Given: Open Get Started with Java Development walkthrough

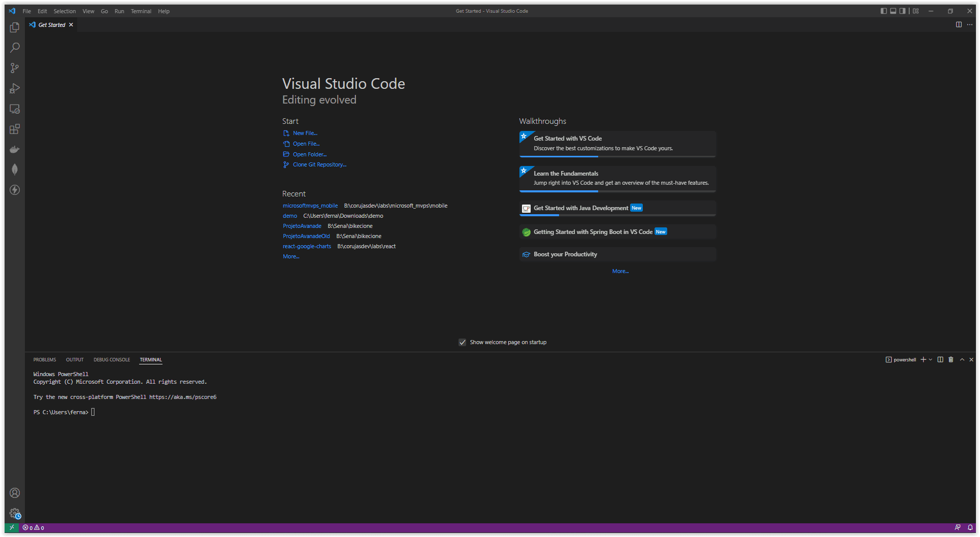Looking at the screenshot, I should tap(617, 208).
